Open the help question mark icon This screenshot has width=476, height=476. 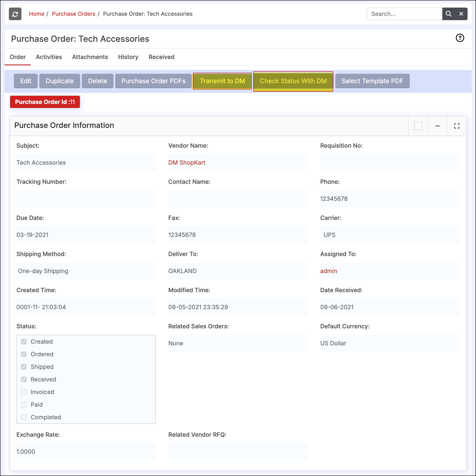[x=459, y=38]
